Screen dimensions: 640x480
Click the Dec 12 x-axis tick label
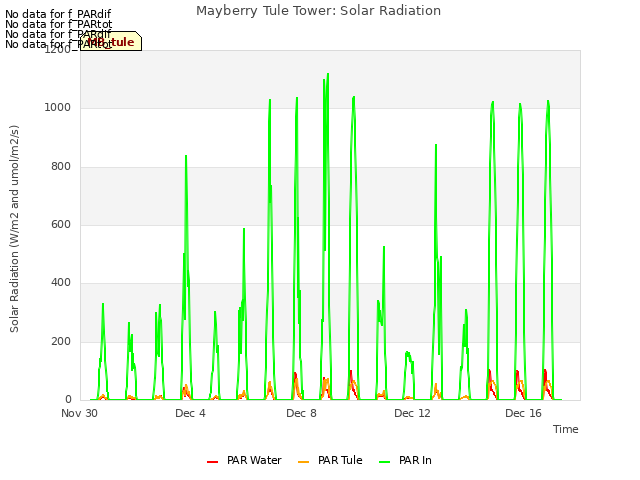(412, 413)
